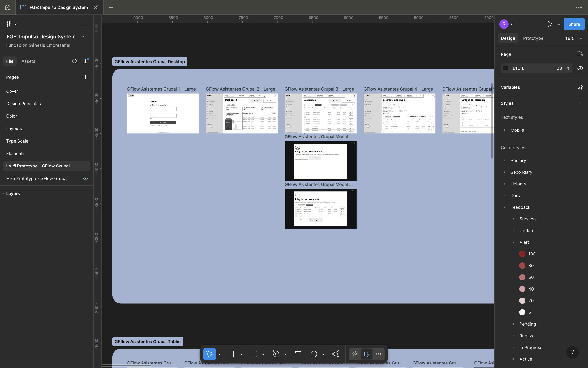Open the shape tools dropdown arrow

coord(264,354)
